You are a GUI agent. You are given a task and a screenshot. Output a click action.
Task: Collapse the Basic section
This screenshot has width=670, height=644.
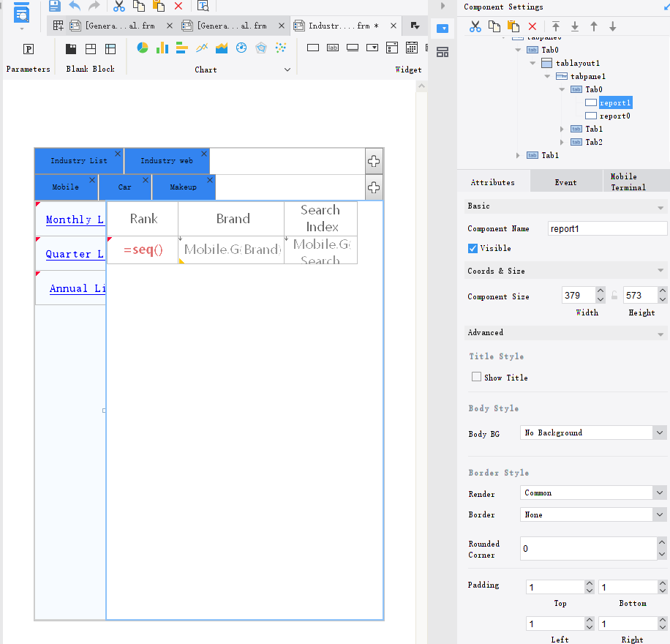coord(660,207)
